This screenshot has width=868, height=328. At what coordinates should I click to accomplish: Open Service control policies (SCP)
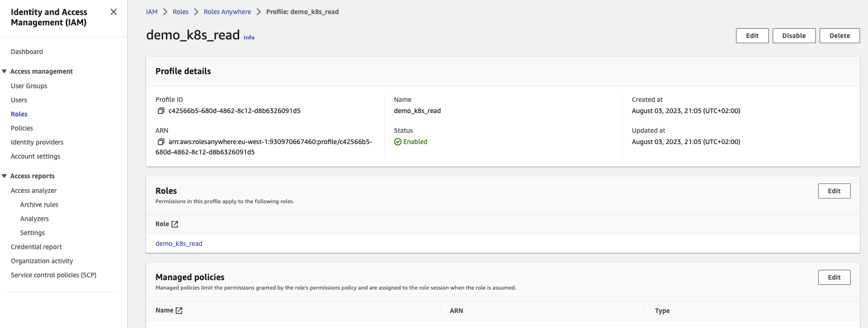coord(54,275)
